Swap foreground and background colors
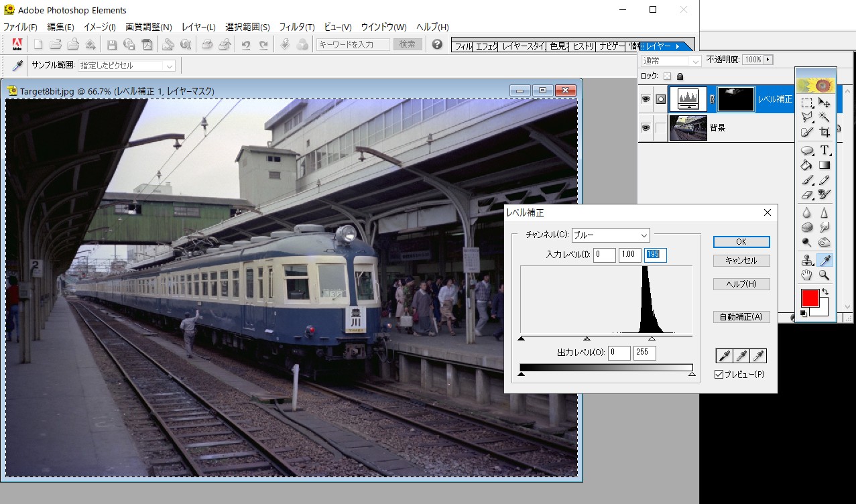Viewport: 856px width, 504px height. tap(826, 292)
